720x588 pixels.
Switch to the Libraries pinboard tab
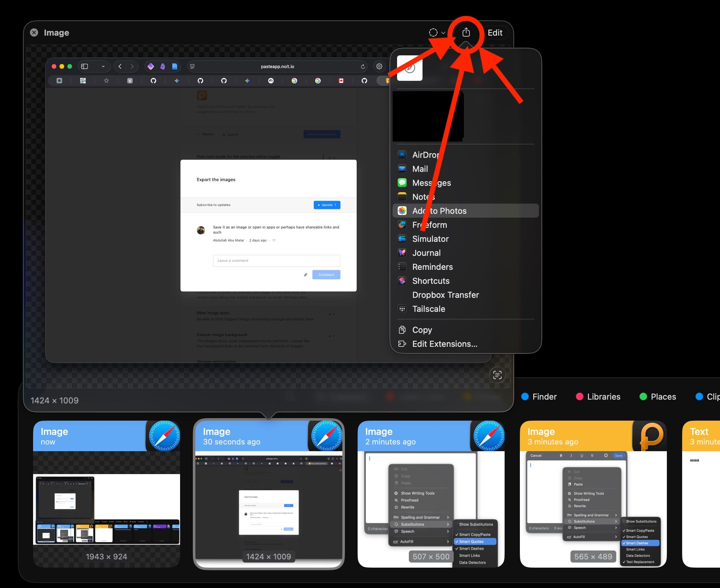598,397
